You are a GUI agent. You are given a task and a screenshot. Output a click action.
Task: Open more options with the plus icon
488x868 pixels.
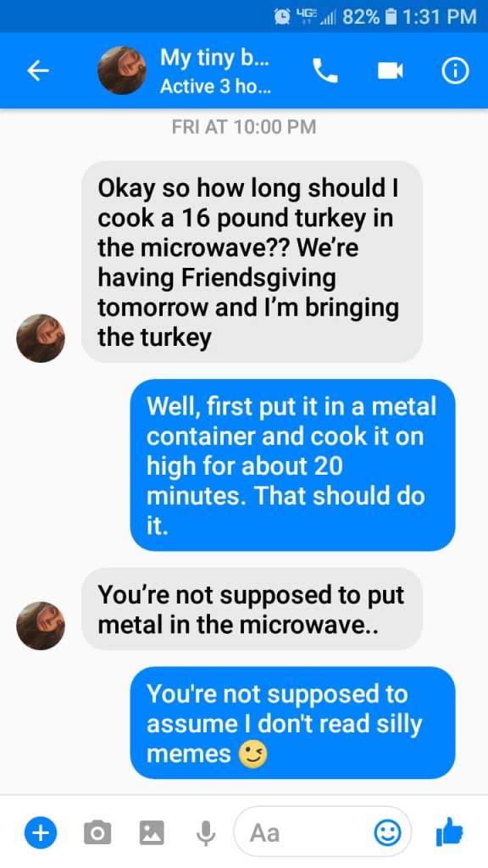(x=40, y=832)
